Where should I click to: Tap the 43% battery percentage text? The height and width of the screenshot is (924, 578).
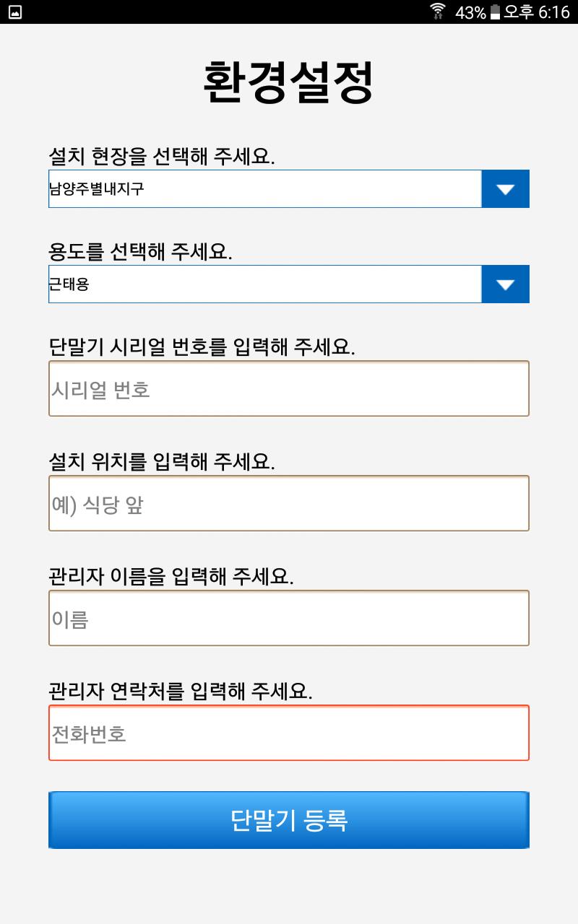tap(470, 12)
